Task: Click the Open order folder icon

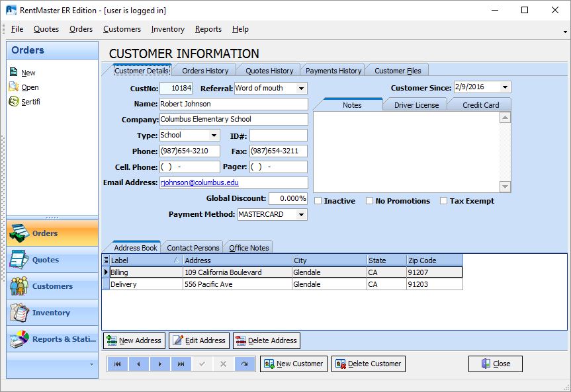Action: 14,87
